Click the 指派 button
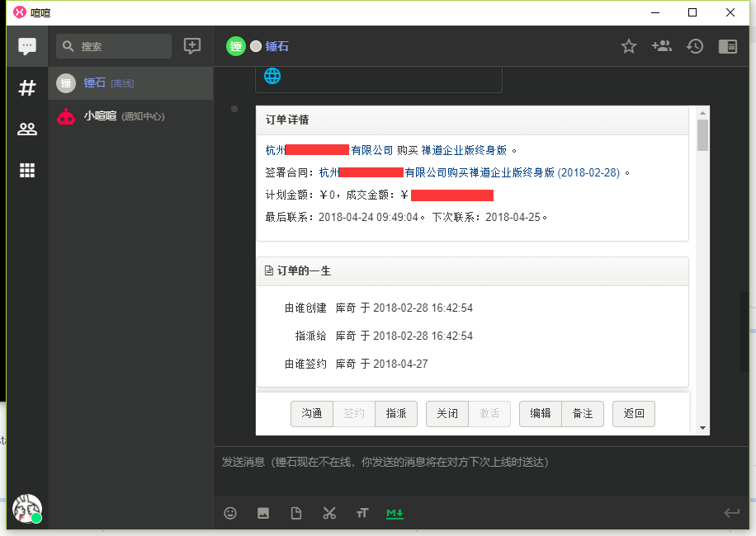This screenshot has height=536, width=756. (x=396, y=413)
